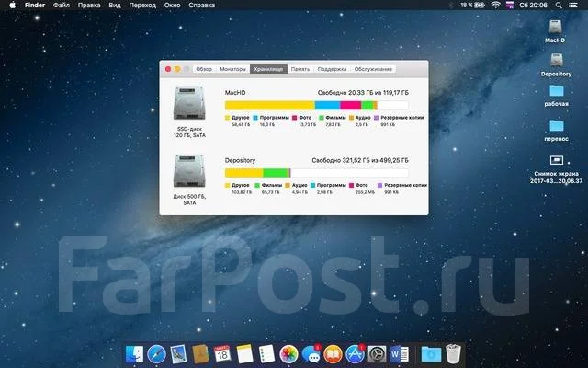Open Notification Center from menu bar
Screen dimensions: 588x368
pos(573,6)
